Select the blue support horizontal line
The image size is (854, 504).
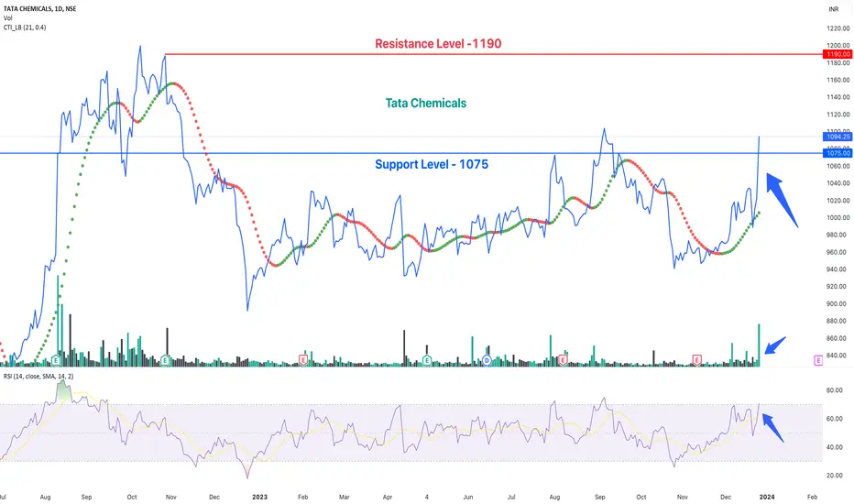click(411, 153)
